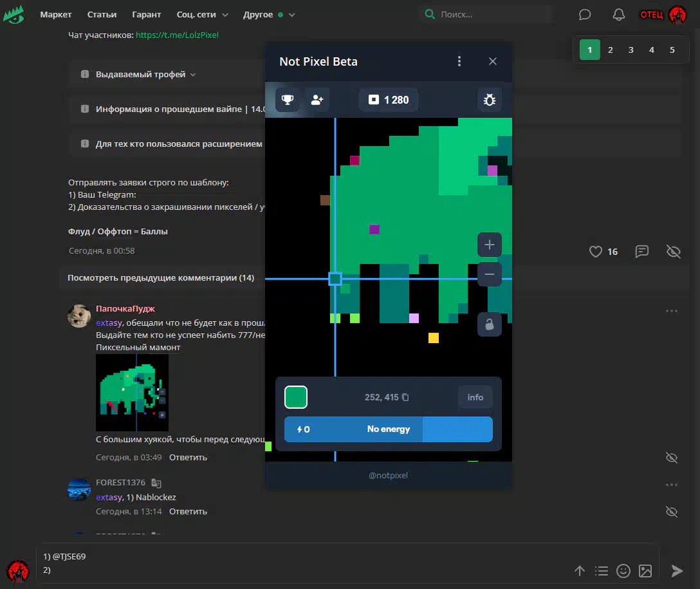Open FOREST1376's user profile link
The width and height of the screenshot is (700, 589).
tap(120, 482)
